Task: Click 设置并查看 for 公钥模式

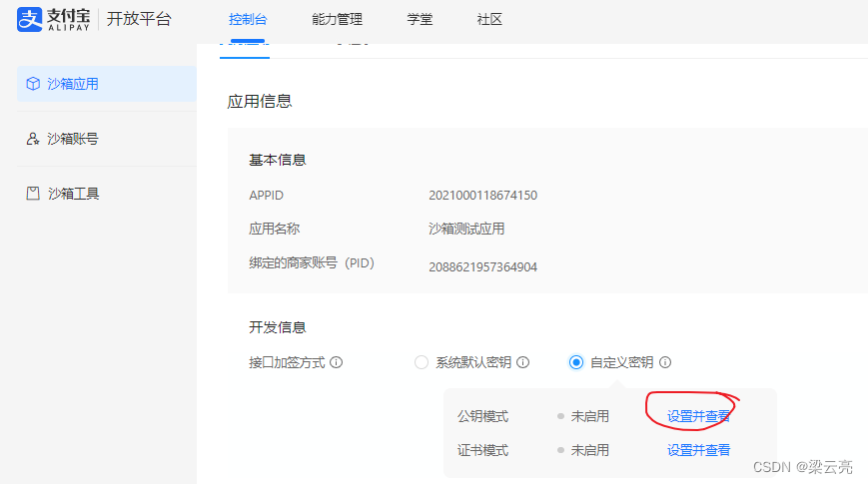Action: coord(698,416)
